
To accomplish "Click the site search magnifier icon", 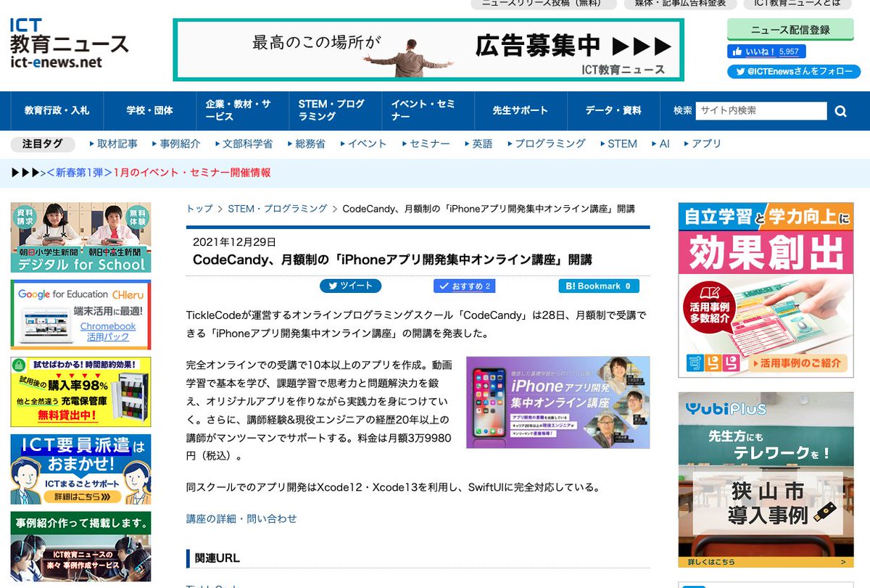I will pos(840,111).
